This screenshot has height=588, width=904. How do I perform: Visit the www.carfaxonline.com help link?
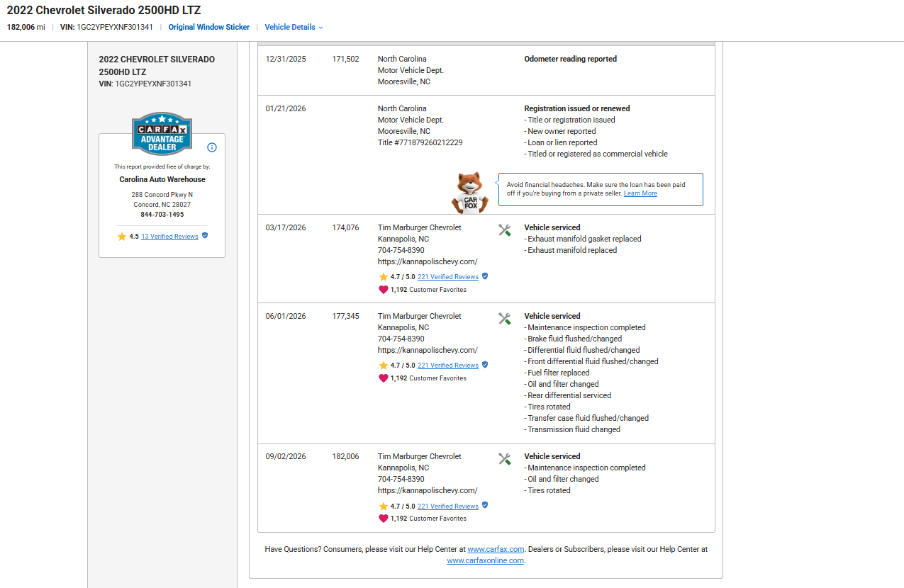[x=486, y=560]
